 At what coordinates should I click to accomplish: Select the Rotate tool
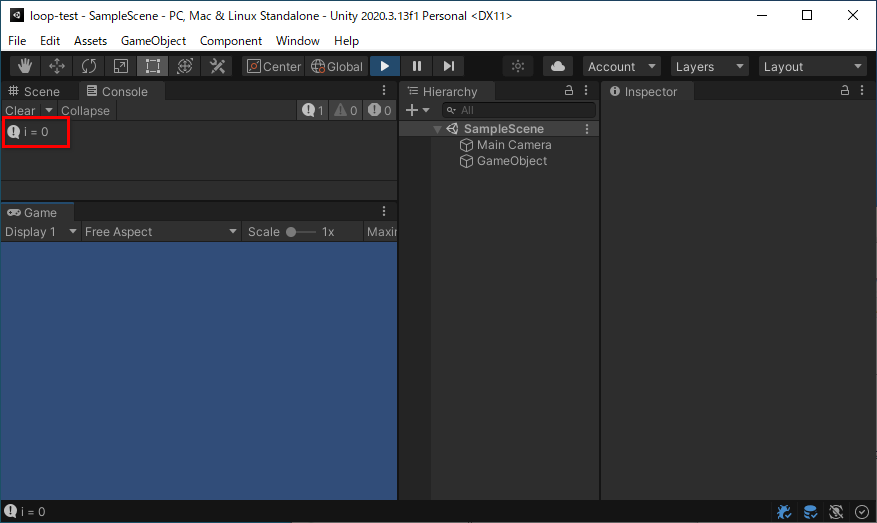pyautogui.click(x=88, y=66)
